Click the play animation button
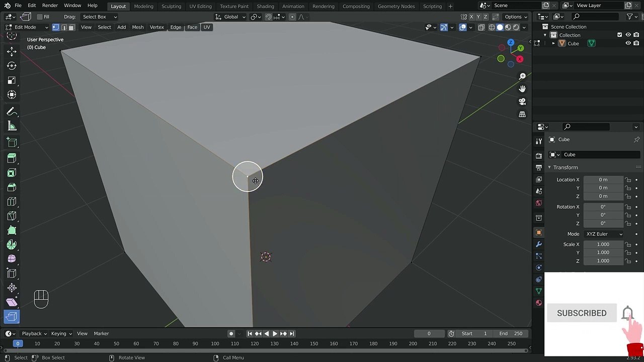Image resolution: width=644 pixels, height=362 pixels. [x=275, y=333]
